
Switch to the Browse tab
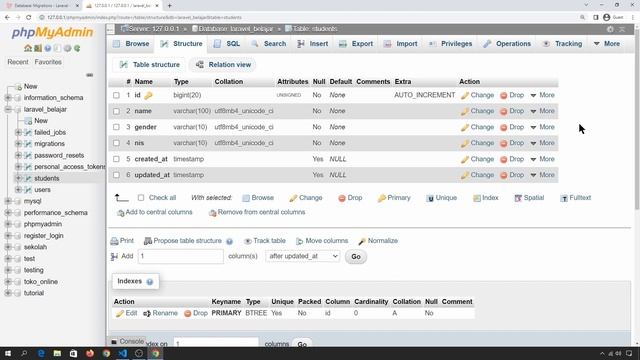131,44
